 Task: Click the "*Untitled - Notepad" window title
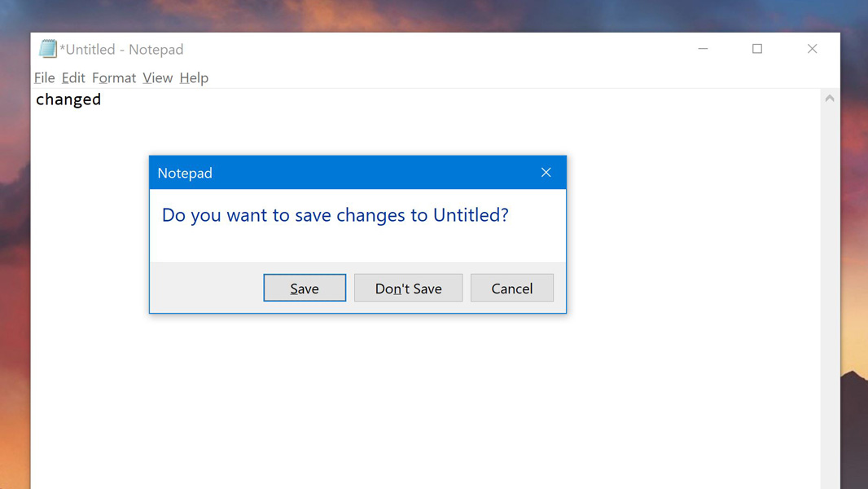click(x=122, y=50)
